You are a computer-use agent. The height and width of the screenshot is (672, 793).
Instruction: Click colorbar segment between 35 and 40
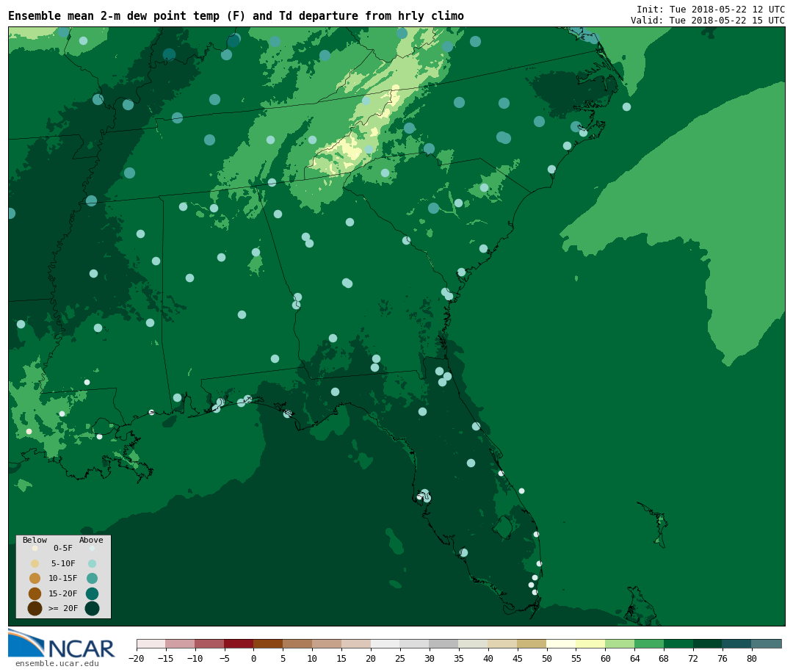point(474,643)
